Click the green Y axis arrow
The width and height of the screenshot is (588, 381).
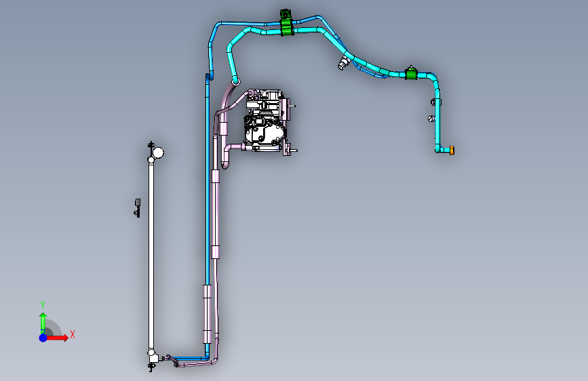coord(43,323)
